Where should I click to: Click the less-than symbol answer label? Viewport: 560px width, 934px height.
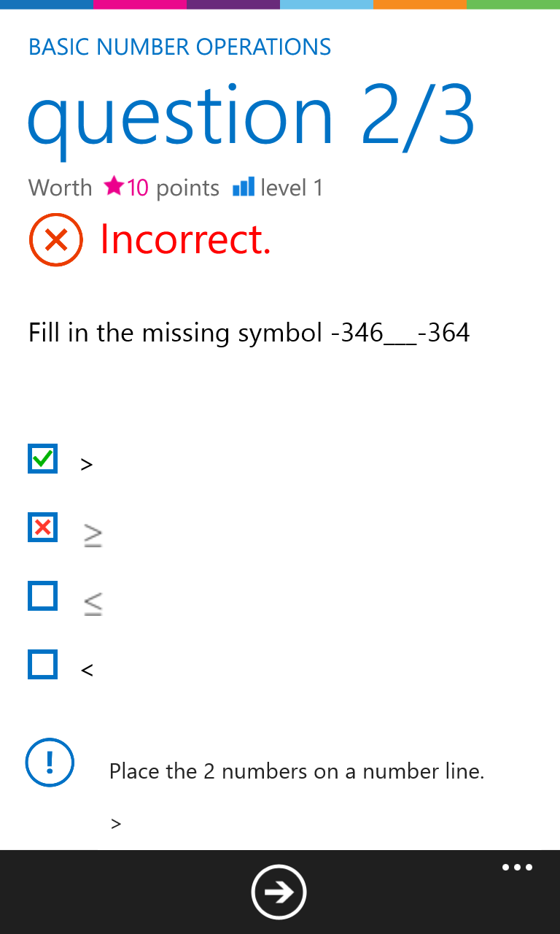click(87, 670)
